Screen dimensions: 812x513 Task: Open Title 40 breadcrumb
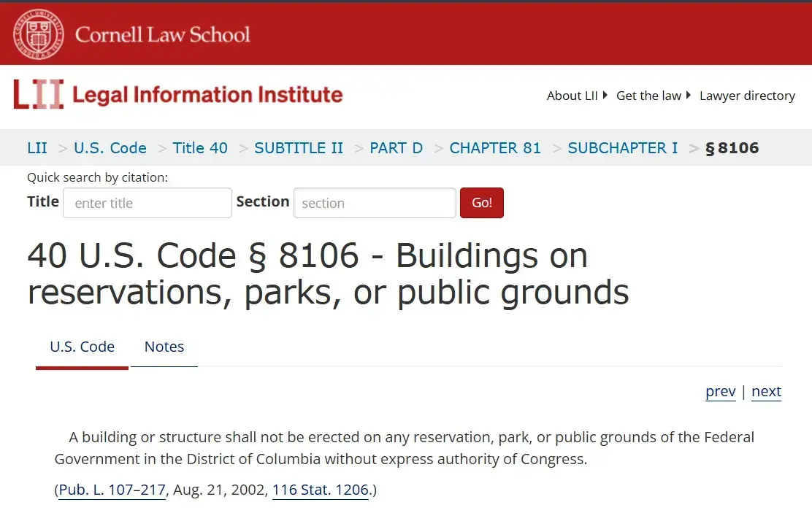[x=200, y=148]
